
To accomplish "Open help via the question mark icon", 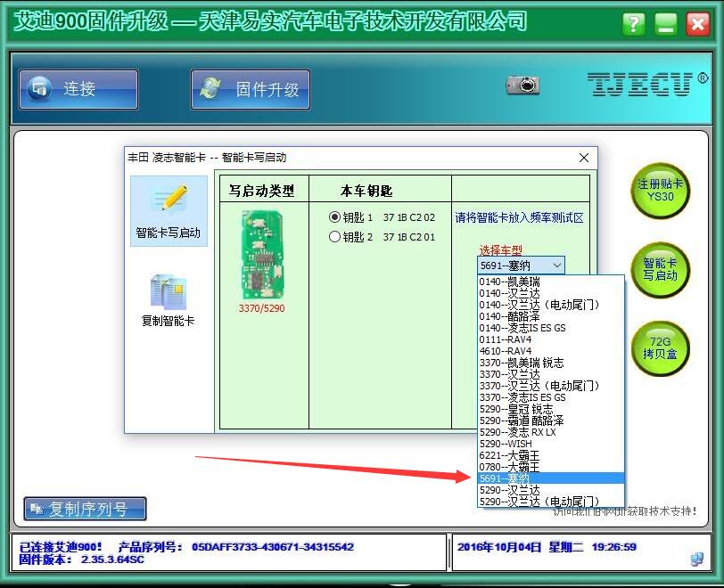I will [633, 23].
